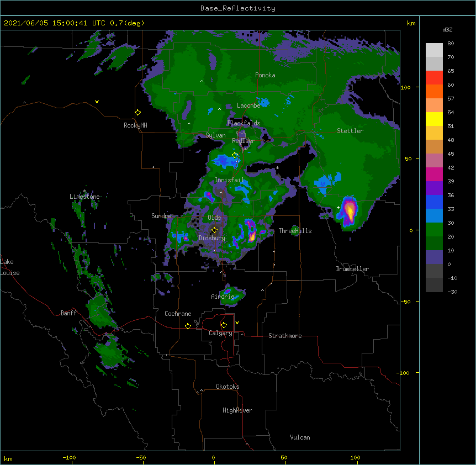
Task: Click the Innisfail town label
Action: tap(229, 180)
